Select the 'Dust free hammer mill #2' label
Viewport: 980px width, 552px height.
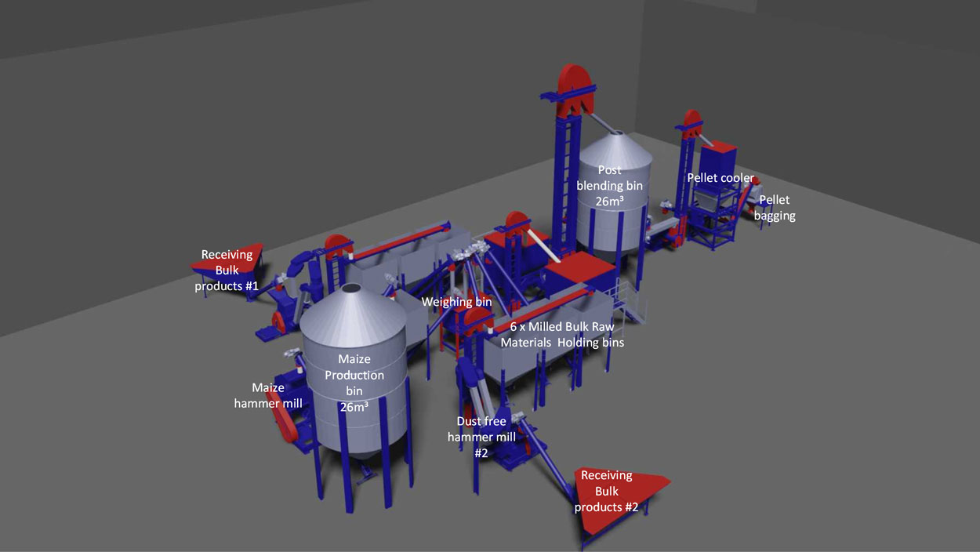click(481, 437)
